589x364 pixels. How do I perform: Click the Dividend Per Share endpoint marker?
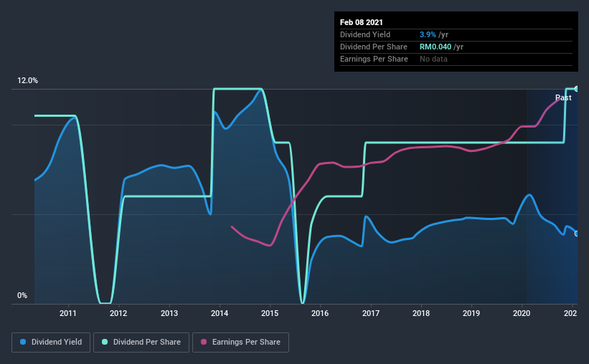click(x=576, y=89)
